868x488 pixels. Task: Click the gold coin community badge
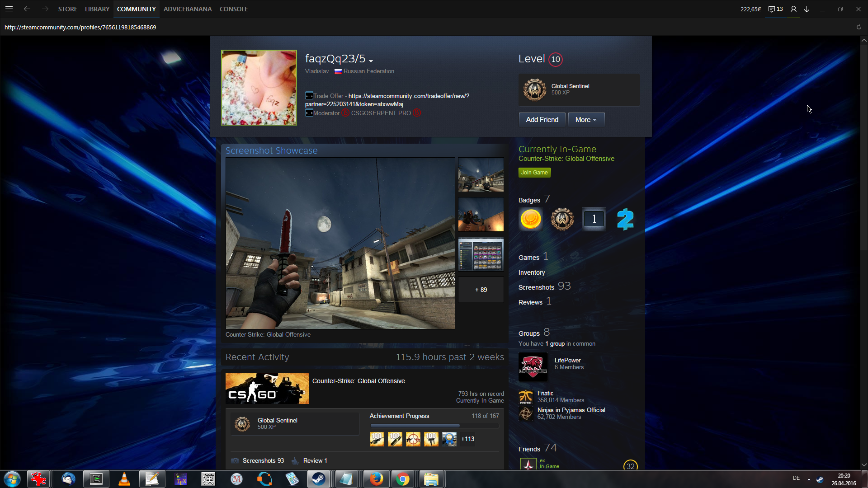click(531, 219)
